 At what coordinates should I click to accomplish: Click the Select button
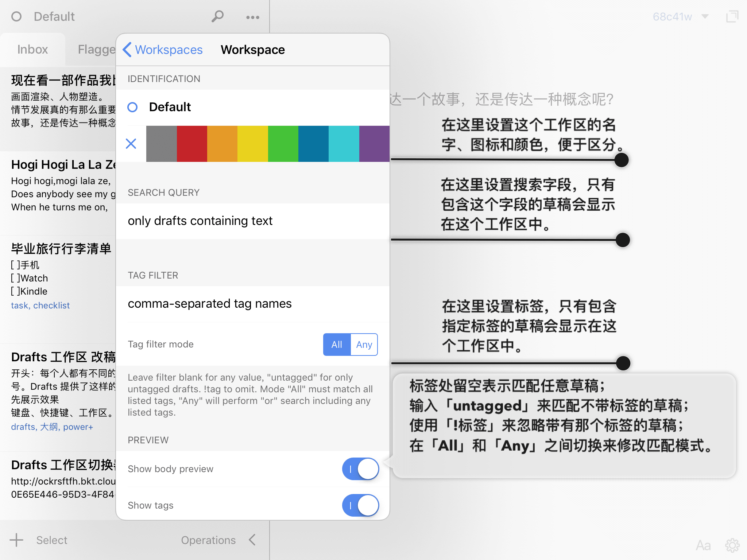(52, 540)
